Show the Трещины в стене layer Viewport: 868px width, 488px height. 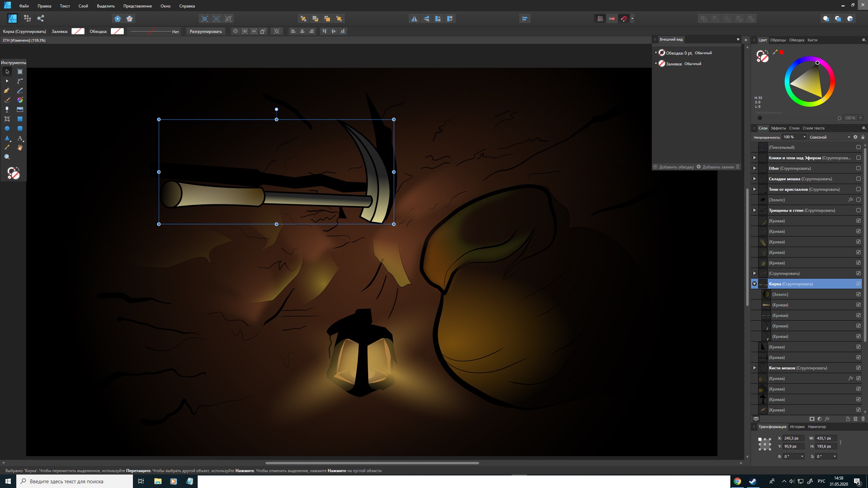click(x=858, y=210)
